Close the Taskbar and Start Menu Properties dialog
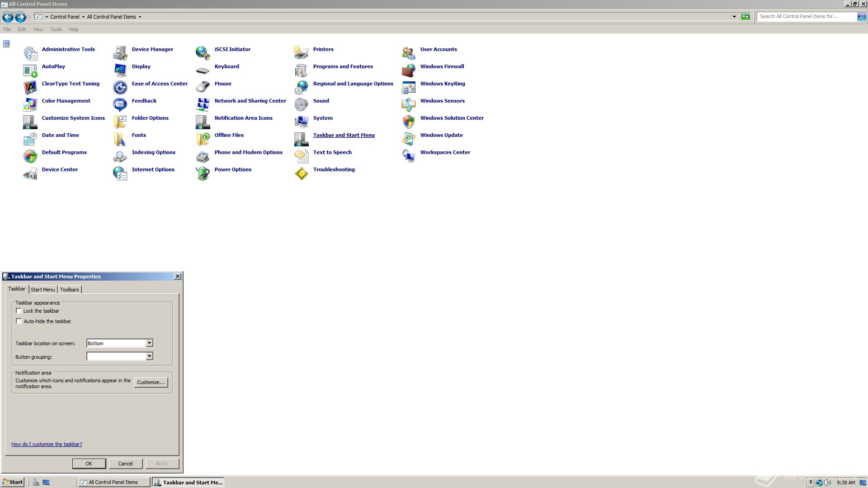 tap(178, 277)
